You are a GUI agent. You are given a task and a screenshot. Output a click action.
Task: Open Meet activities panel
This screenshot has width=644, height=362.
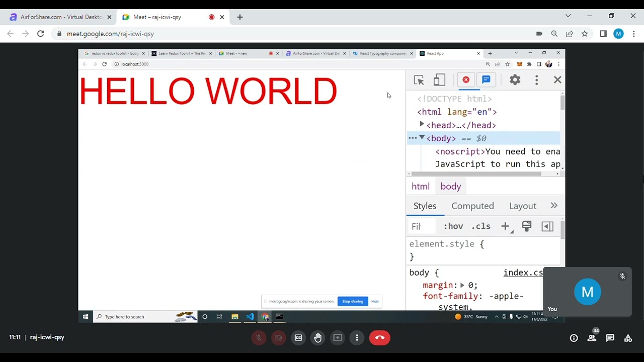coord(628,338)
